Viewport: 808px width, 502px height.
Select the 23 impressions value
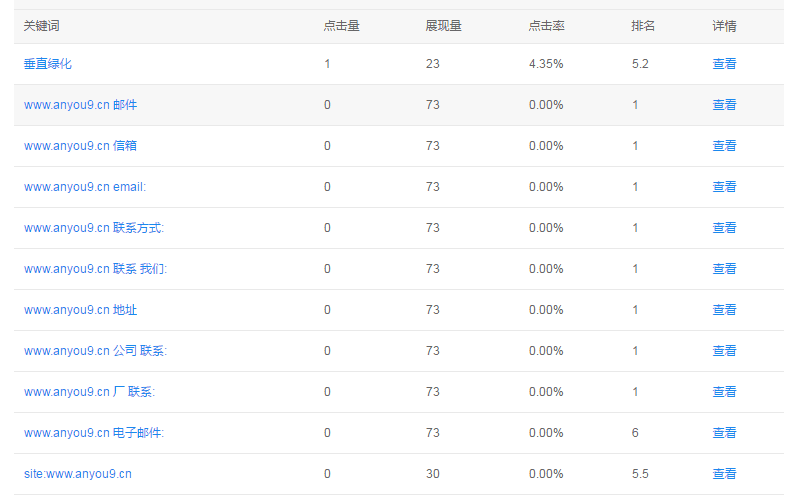click(433, 64)
